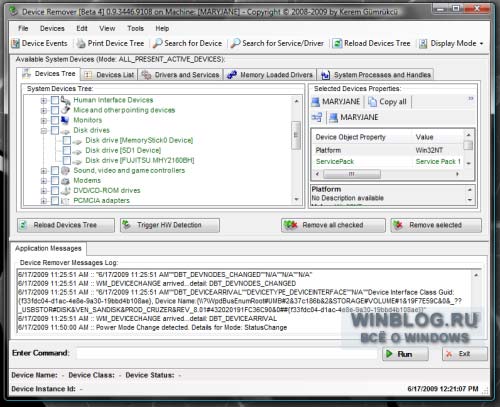The image size is (500, 407).
Task: Check the FUJITSU MHY2160BH disk drive checkbox
Action: click(x=67, y=160)
